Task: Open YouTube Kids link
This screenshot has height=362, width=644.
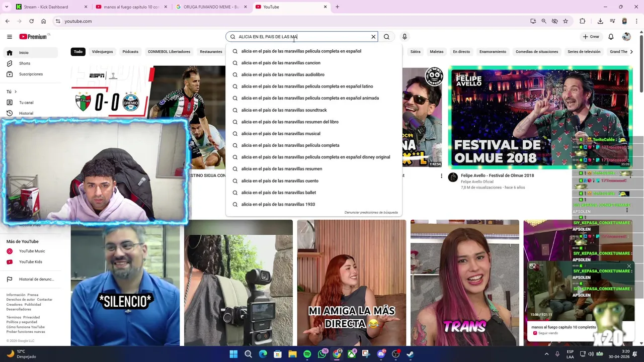Action: [x=31, y=262]
